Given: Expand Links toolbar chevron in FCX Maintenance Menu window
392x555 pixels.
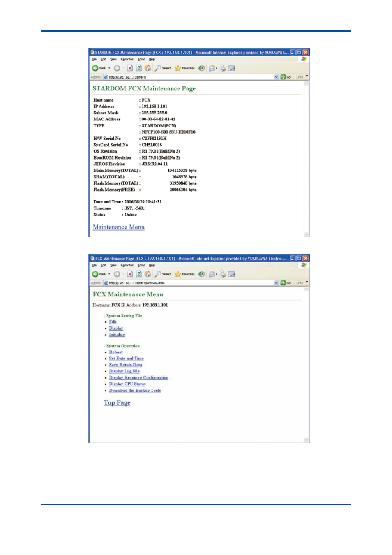Looking at the screenshot, I should point(307,282).
